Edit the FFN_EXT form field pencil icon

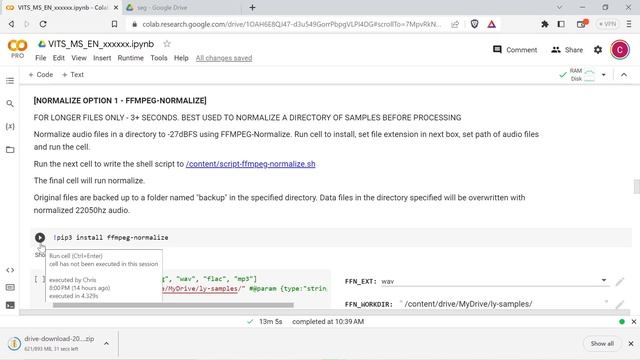pos(620,281)
